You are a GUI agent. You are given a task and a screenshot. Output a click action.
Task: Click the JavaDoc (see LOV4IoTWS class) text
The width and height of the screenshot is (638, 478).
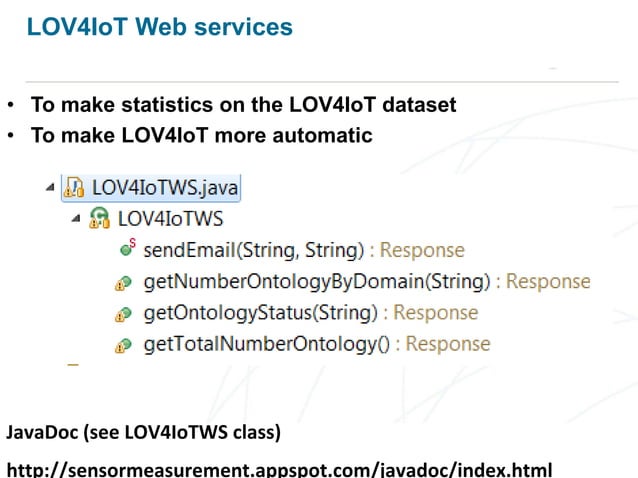pyautogui.click(x=143, y=432)
